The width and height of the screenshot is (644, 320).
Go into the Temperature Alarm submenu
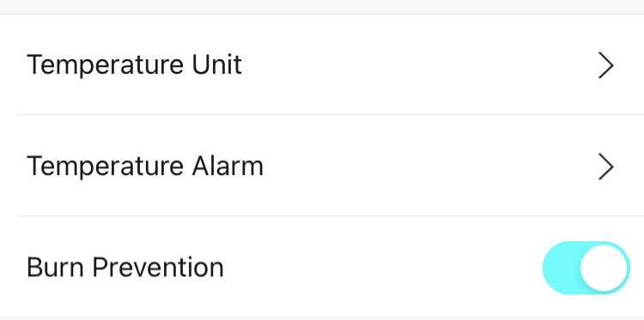click(x=322, y=166)
